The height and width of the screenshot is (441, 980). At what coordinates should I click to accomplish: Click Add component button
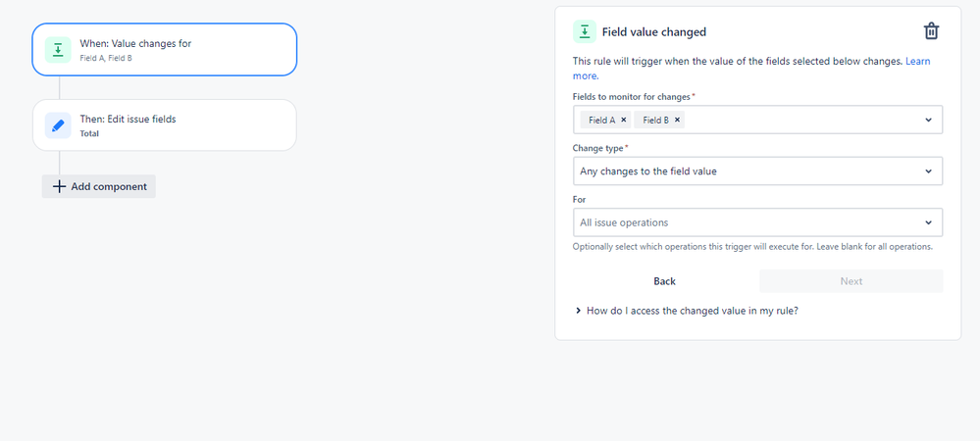[99, 186]
